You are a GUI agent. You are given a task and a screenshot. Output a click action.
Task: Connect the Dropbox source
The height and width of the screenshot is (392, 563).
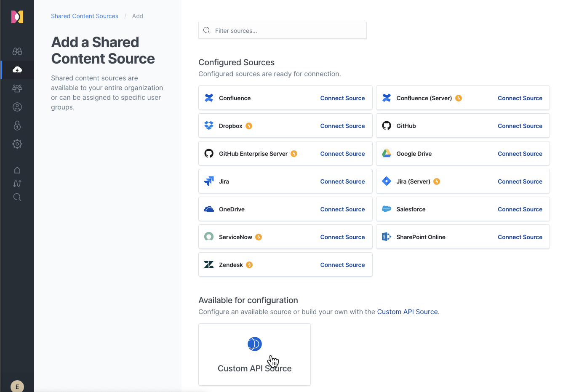click(x=342, y=126)
